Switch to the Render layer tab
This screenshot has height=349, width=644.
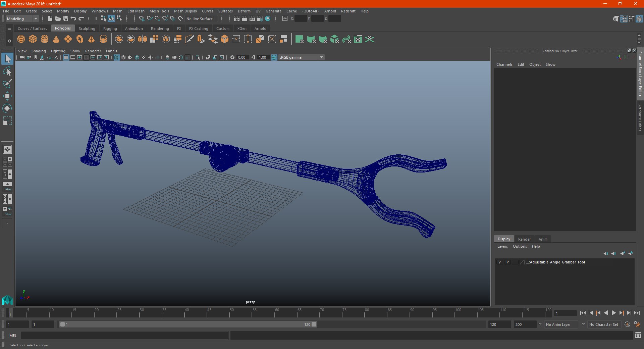pyautogui.click(x=524, y=239)
